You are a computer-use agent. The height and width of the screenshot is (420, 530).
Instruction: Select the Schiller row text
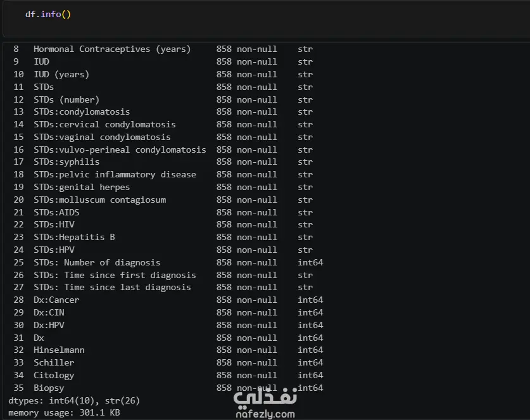click(54, 362)
